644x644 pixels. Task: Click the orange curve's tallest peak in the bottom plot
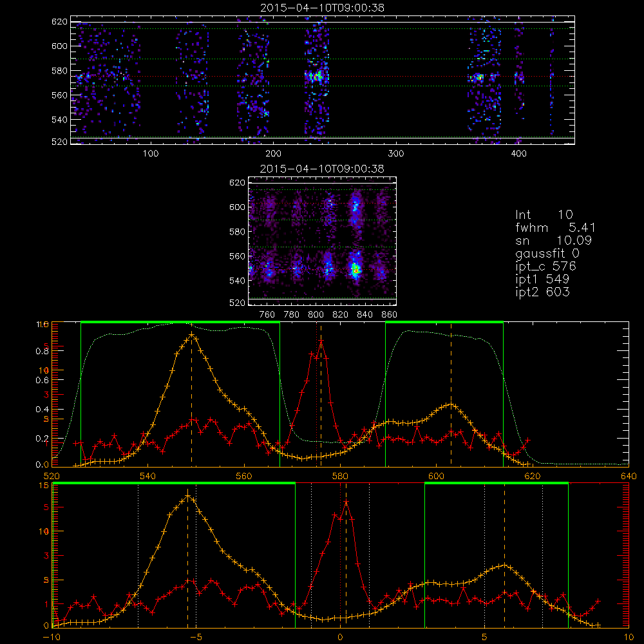tap(188, 496)
